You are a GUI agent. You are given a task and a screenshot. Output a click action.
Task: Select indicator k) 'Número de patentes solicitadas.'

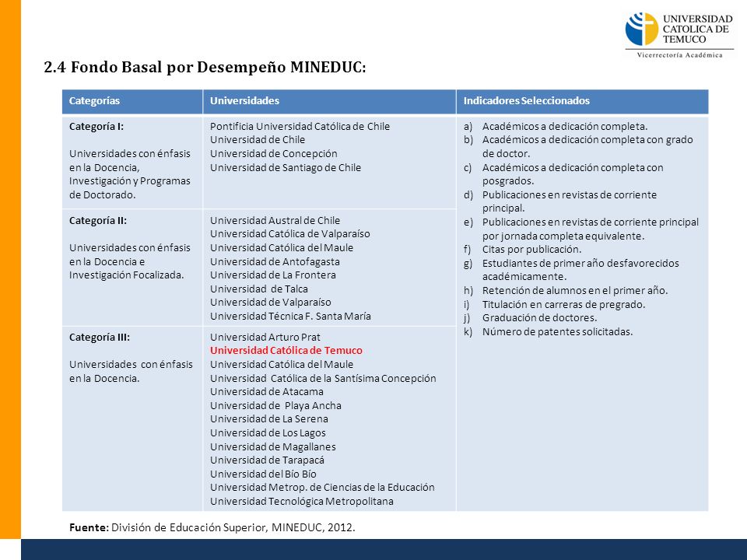click(548, 331)
